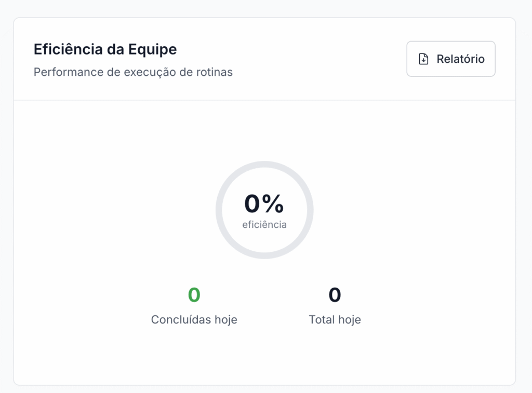
Task: Click the green completed count zero
Action: tap(194, 295)
